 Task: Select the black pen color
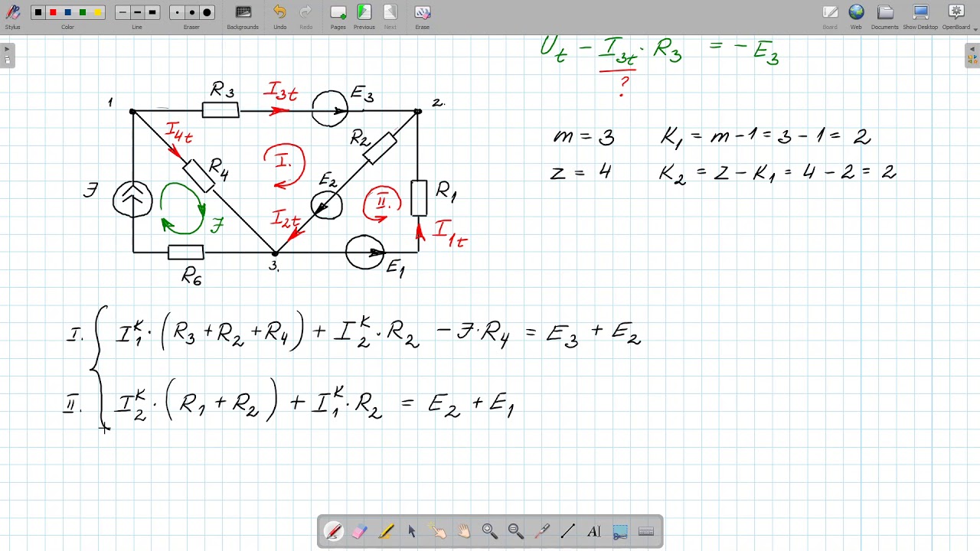coord(38,12)
